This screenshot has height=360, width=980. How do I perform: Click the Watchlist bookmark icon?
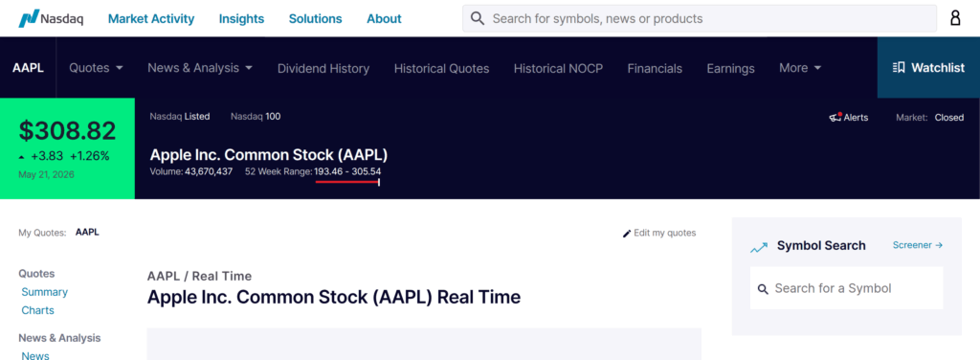point(899,67)
